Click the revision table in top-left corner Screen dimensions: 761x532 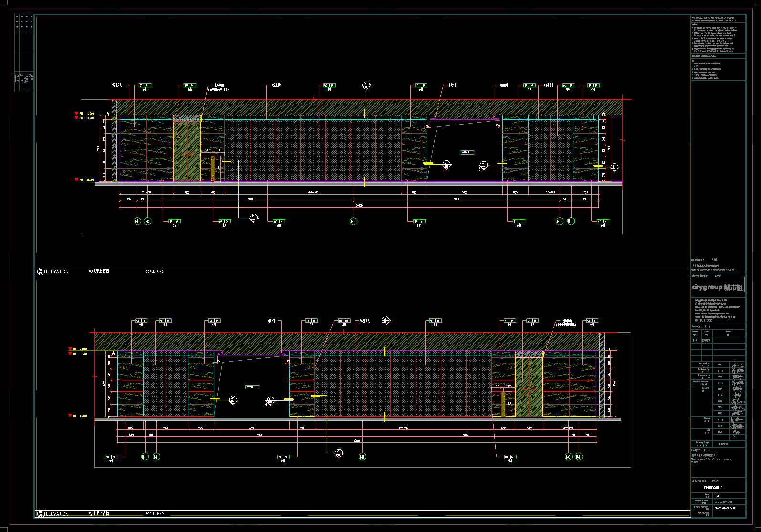[x=24, y=52]
